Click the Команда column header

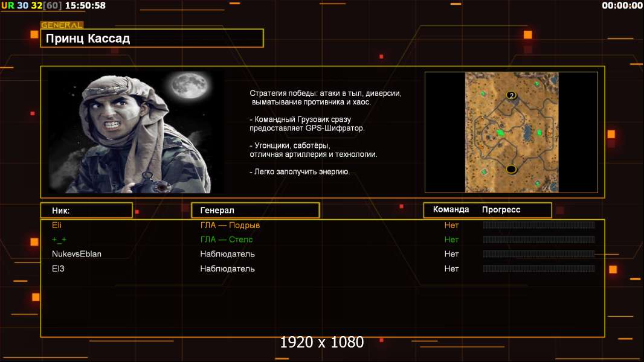(451, 209)
